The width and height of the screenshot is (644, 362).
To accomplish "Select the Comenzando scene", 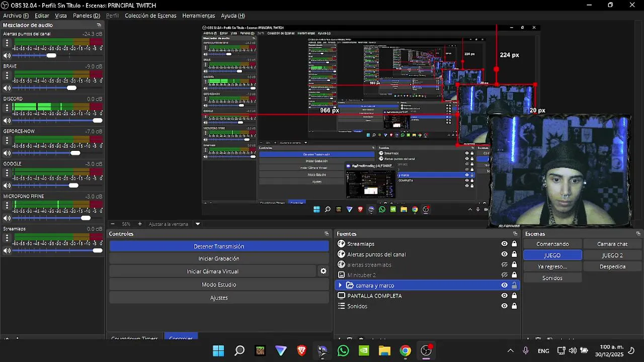I will click(x=552, y=244).
